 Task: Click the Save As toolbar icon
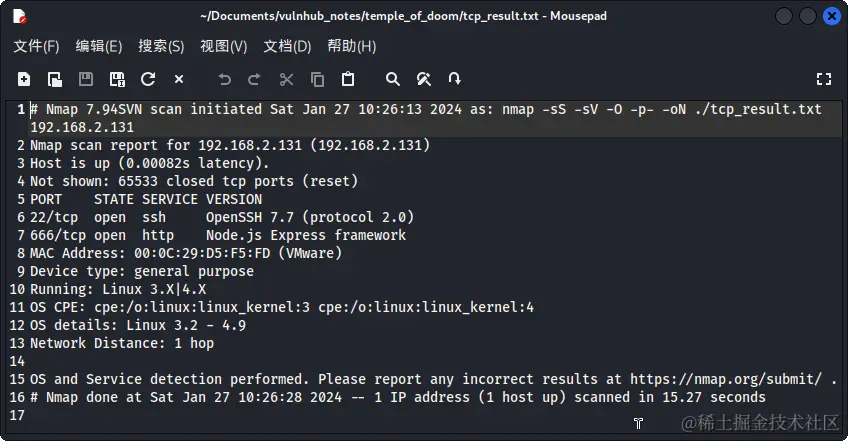(x=117, y=79)
